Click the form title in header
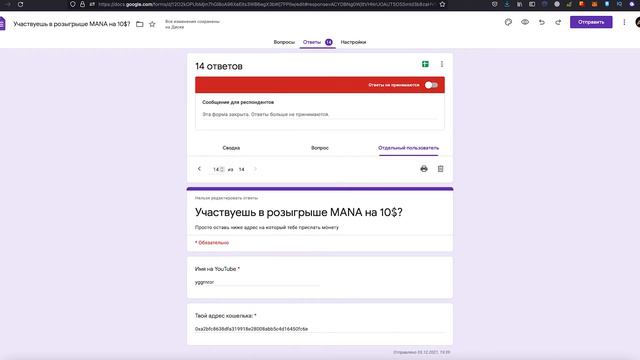This screenshot has width=640, height=360. pos(72,24)
